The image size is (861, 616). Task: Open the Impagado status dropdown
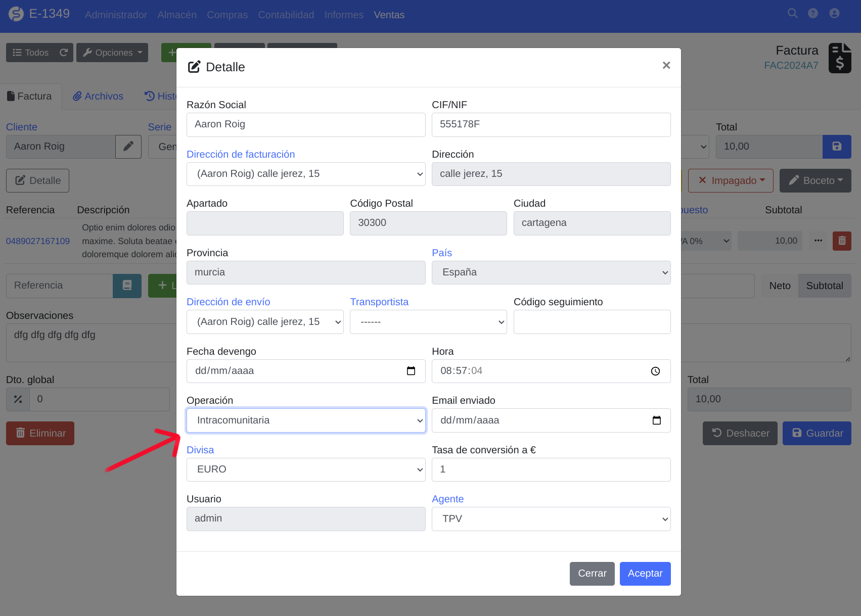(731, 180)
